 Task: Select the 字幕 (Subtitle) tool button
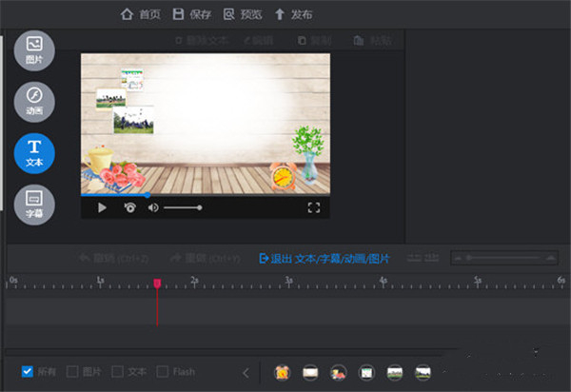point(34,204)
